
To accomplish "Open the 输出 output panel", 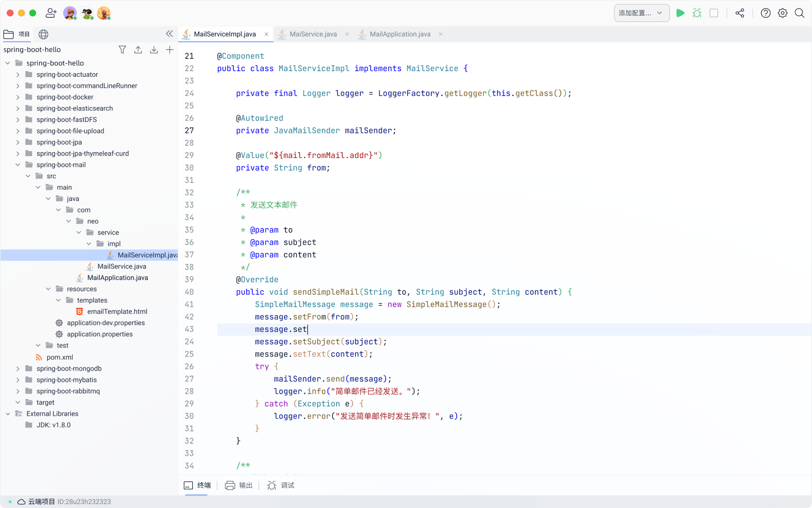I will pyautogui.click(x=239, y=485).
